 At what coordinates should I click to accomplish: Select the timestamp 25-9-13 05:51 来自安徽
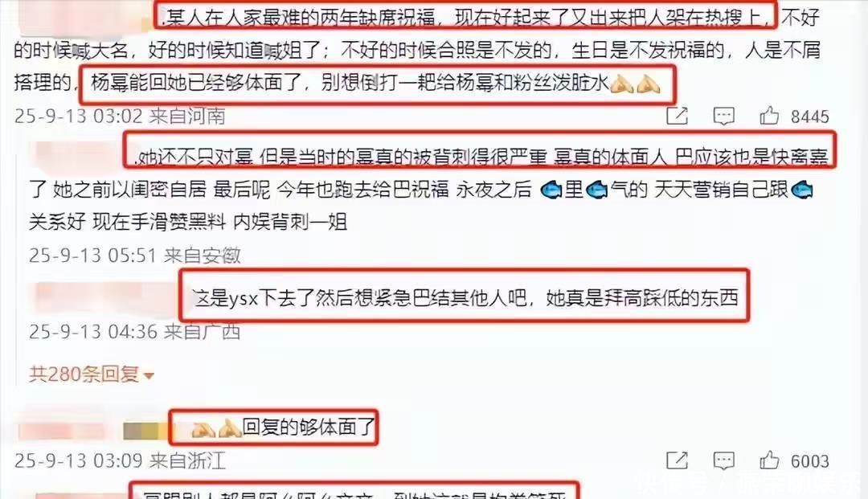tap(134, 255)
